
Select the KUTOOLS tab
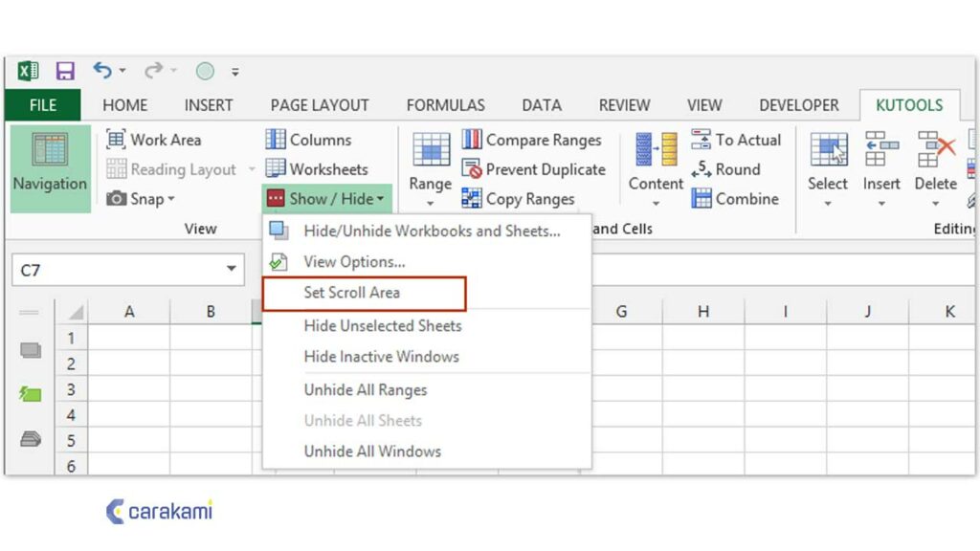[909, 105]
